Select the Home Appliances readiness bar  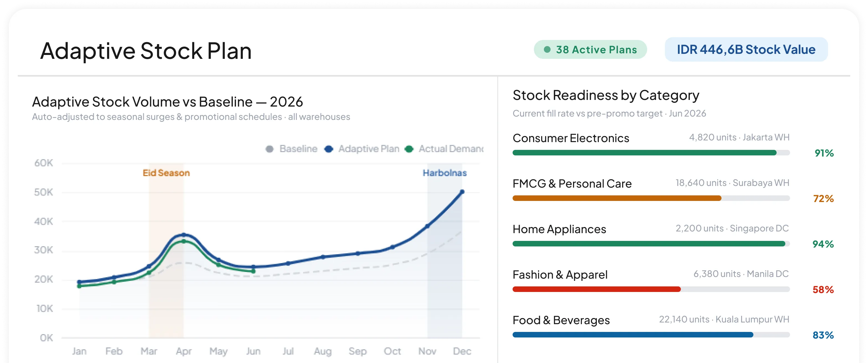tap(651, 244)
